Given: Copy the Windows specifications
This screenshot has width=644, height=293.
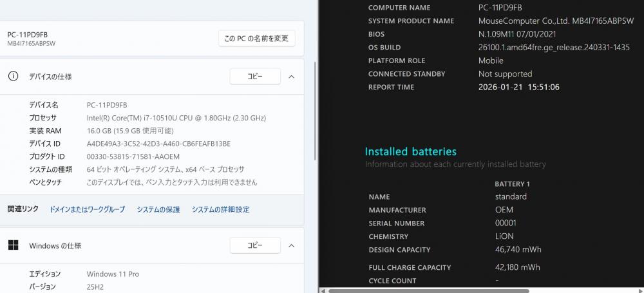Looking at the screenshot, I should (x=255, y=245).
